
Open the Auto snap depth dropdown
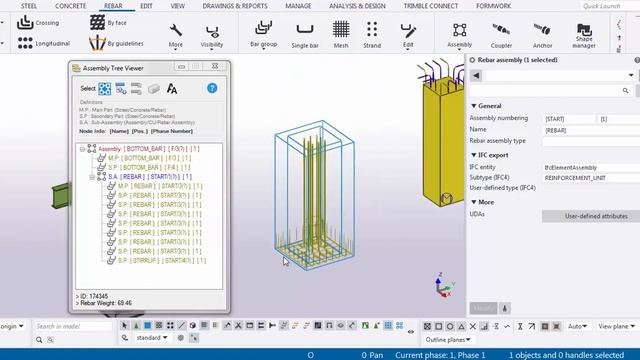pyautogui.click(x=578, y=326)
